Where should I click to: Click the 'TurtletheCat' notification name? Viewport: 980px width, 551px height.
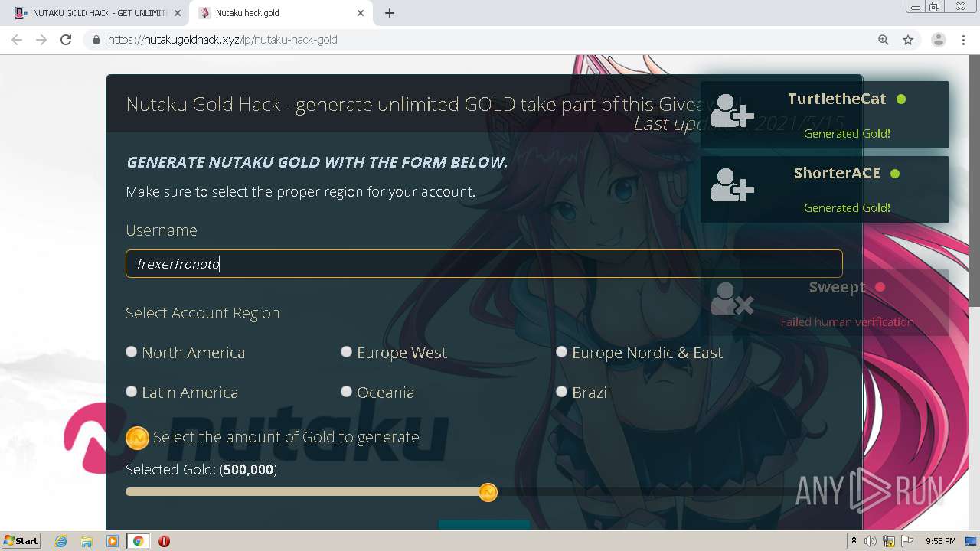(x=837, y=99)
